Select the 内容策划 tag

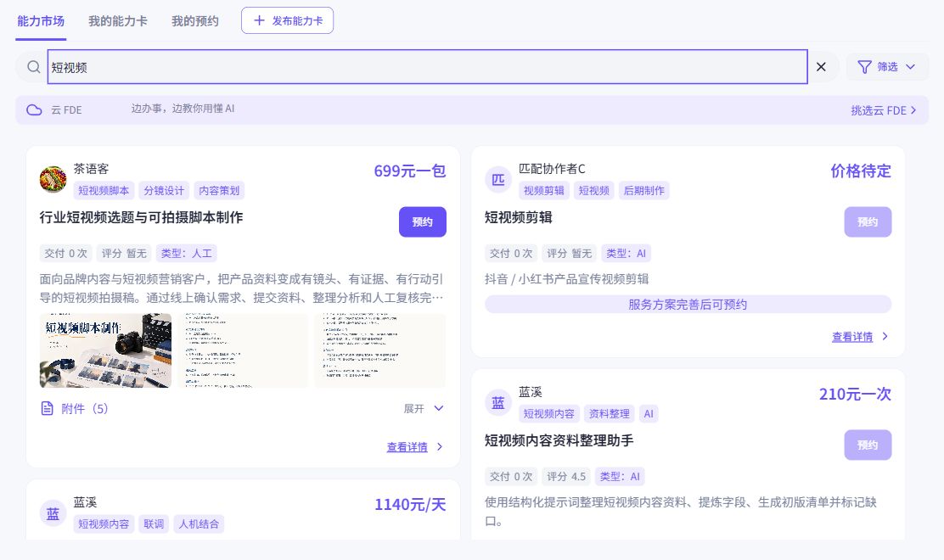coord(219,191)
